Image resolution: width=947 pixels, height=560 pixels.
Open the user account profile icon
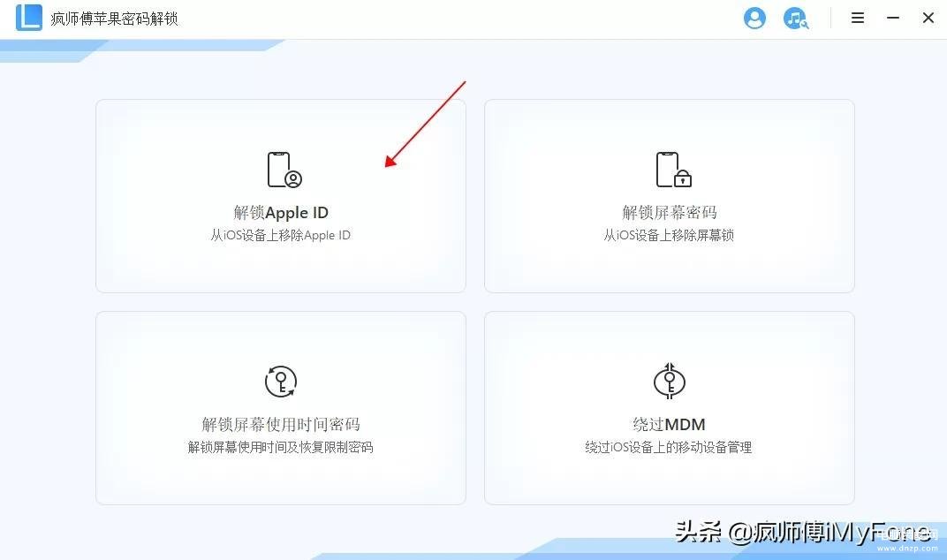pyautogui.click(x=754, y=19)
